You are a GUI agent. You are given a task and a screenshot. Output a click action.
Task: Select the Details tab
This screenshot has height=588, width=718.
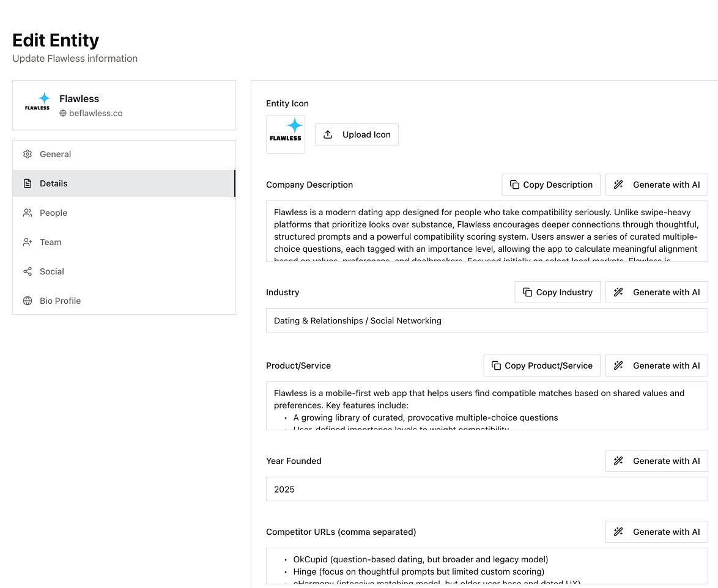[124, 183]
